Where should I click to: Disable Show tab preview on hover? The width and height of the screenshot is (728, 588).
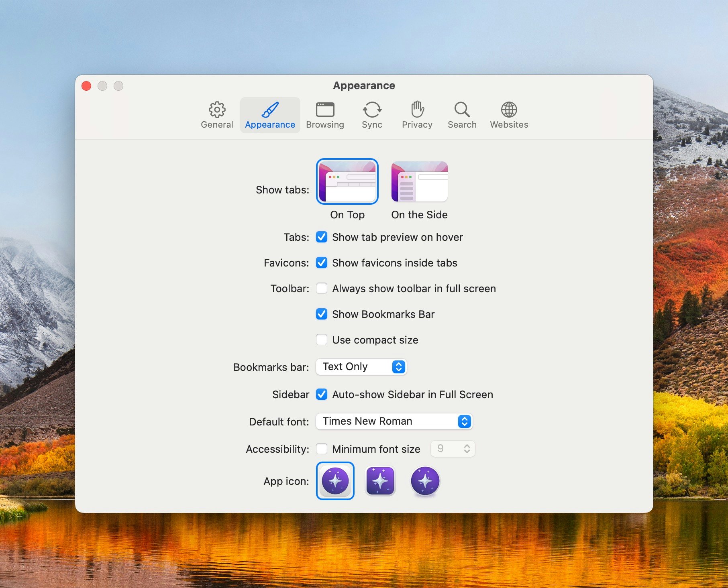point(322,237)
